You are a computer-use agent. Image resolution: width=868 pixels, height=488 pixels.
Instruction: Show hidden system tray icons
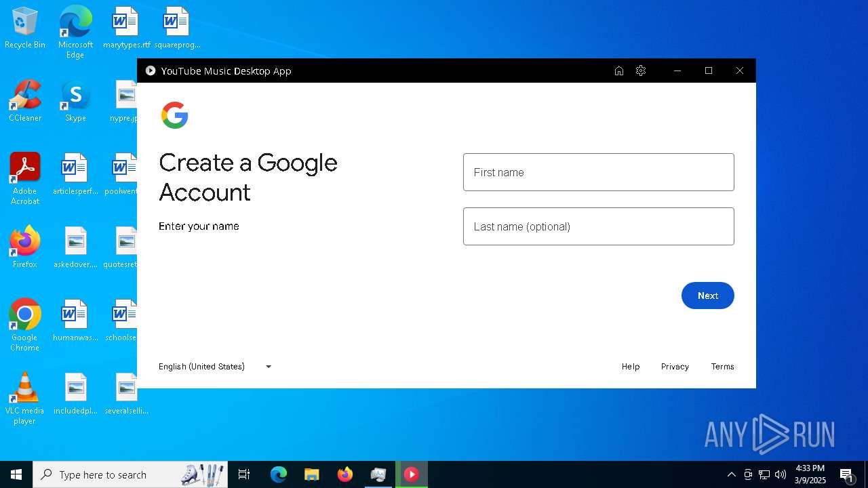tap(731, 474)
